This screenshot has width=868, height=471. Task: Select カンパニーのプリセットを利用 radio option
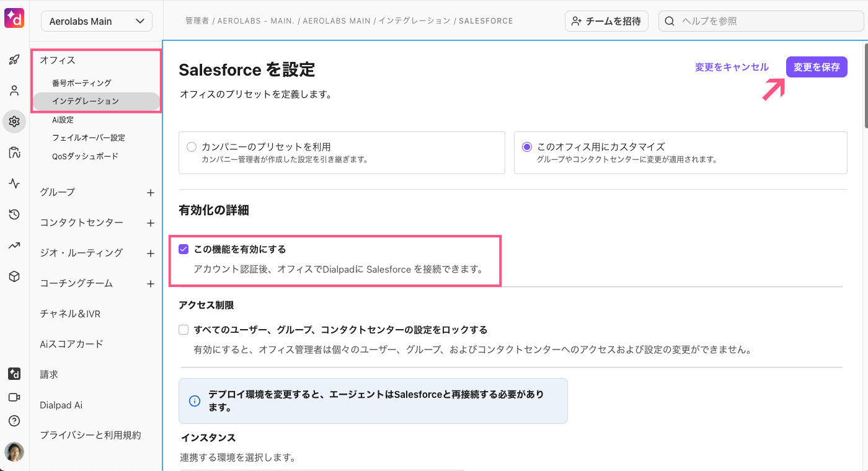point(192,147)
